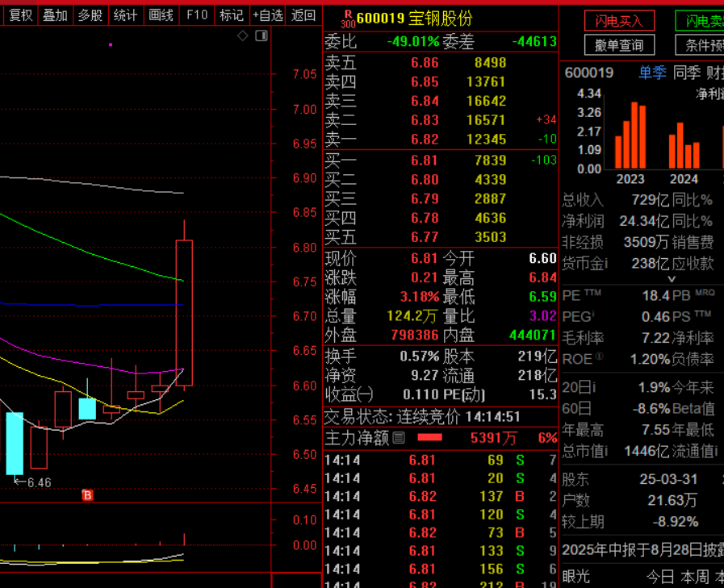Click the 主力净额 value 5391万

click(494, 437)
